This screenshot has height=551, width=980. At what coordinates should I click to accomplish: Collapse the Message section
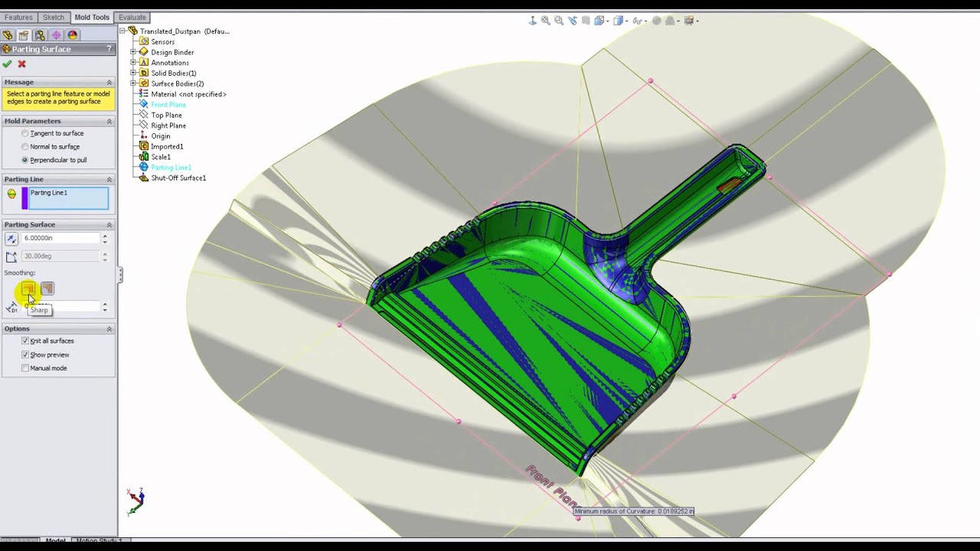pyautogui.click(x=109, y=82)
